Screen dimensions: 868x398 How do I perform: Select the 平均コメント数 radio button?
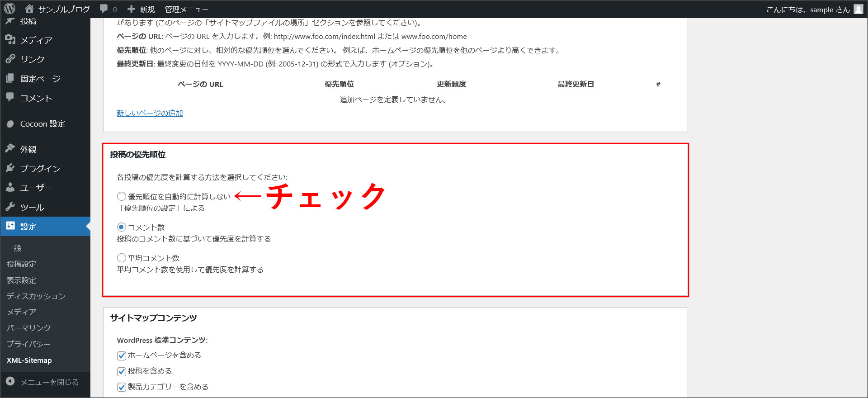click(121, 258)
